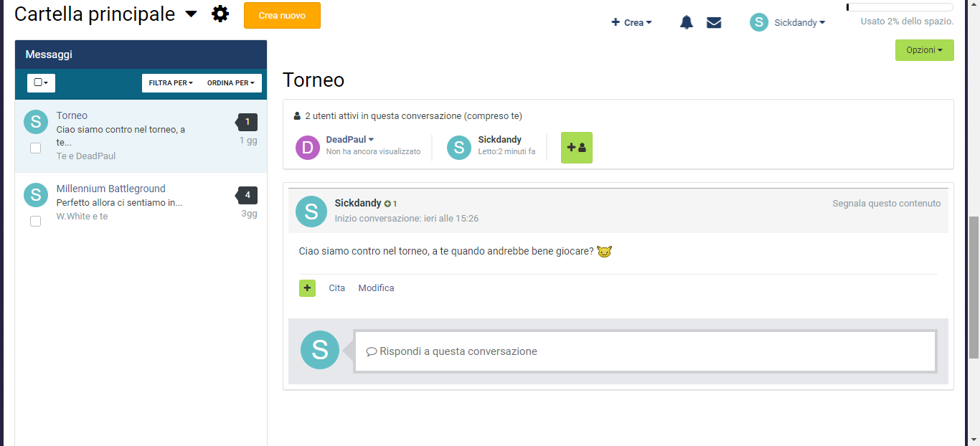Viewport: 980px width, 446px height.
Task: Open the Crea menu
Action: click(x=631, y=22)
